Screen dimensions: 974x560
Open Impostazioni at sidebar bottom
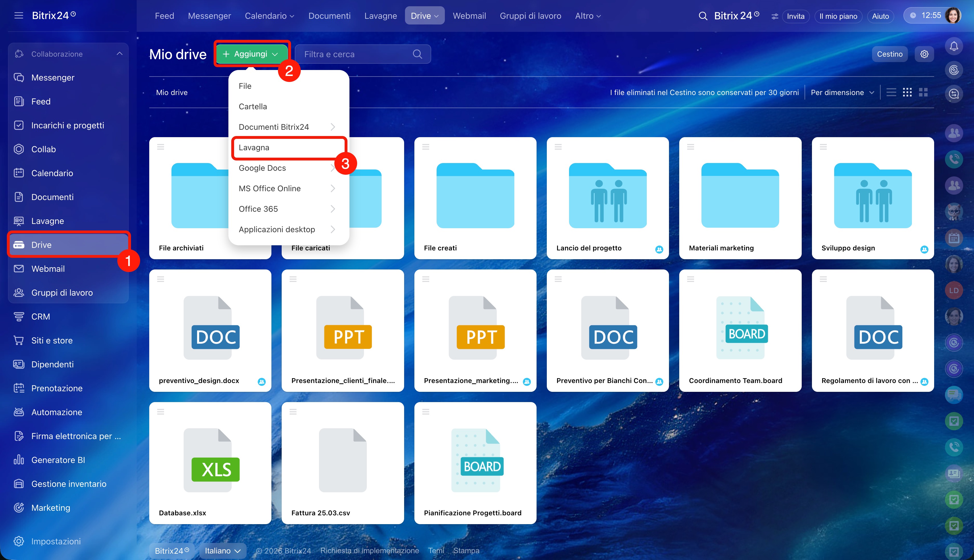[x=69, y=541]
